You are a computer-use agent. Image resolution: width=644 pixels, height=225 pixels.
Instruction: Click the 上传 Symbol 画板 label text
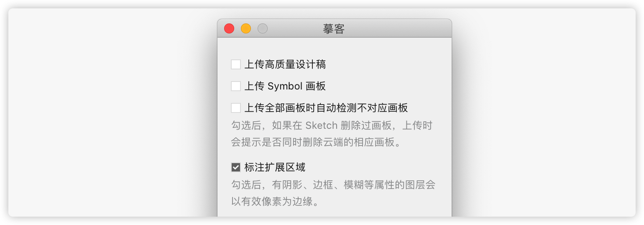285,86
